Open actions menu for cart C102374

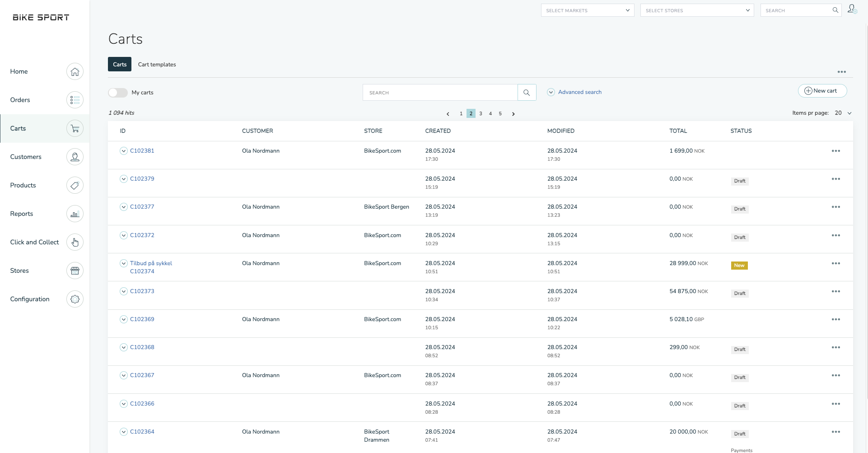pos(835,263)
